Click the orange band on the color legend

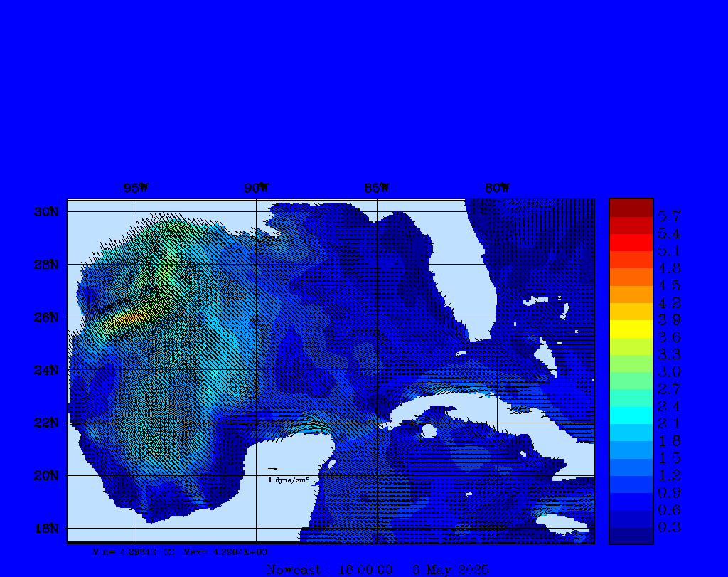click(631, 294)
